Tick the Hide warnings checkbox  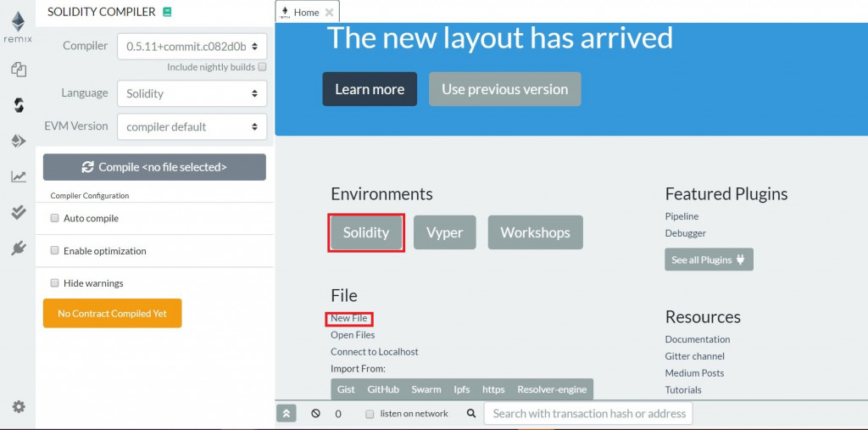55,283
